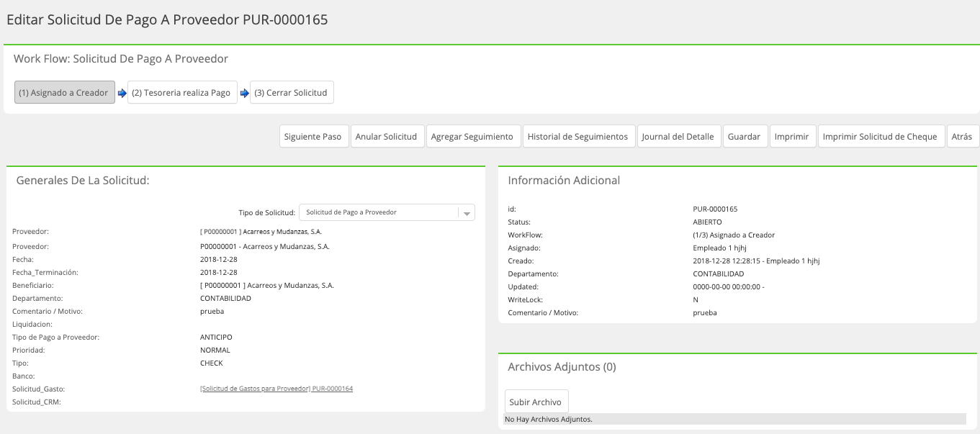
Task: Click the Status value ABIERTO
Action: 707,222
